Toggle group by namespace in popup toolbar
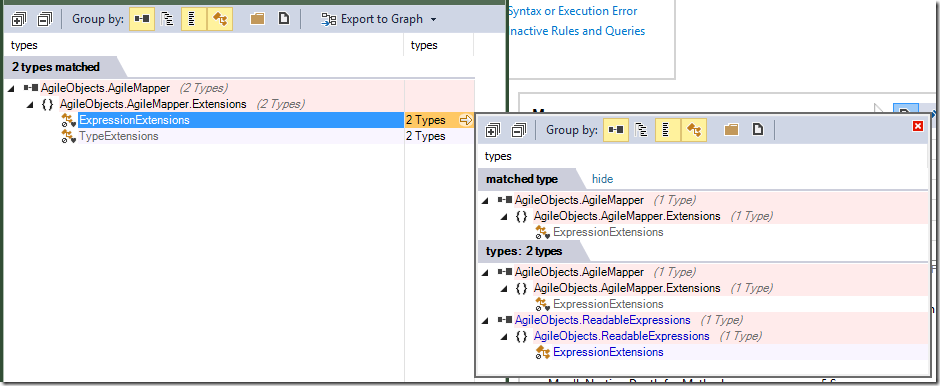 click(x=642, y=129)
